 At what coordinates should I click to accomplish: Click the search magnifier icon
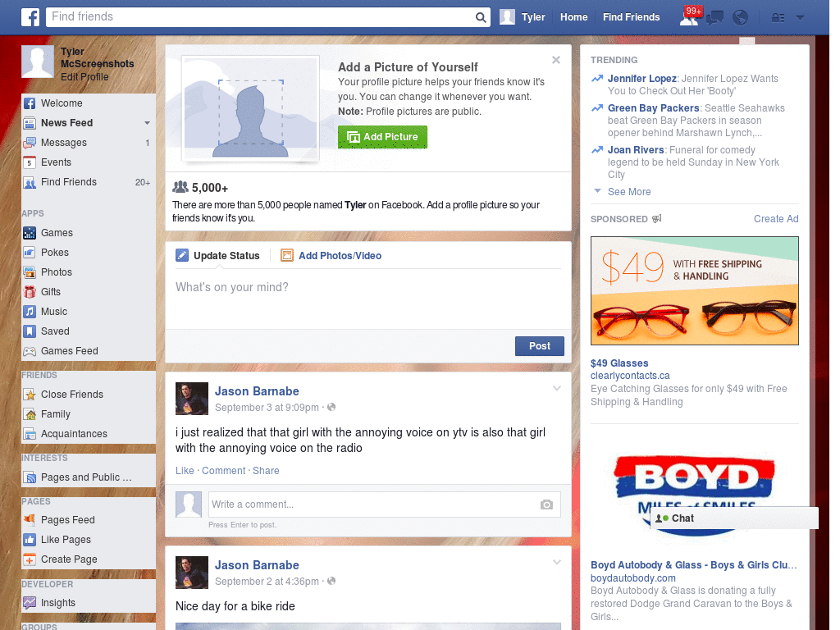[481, 17]
